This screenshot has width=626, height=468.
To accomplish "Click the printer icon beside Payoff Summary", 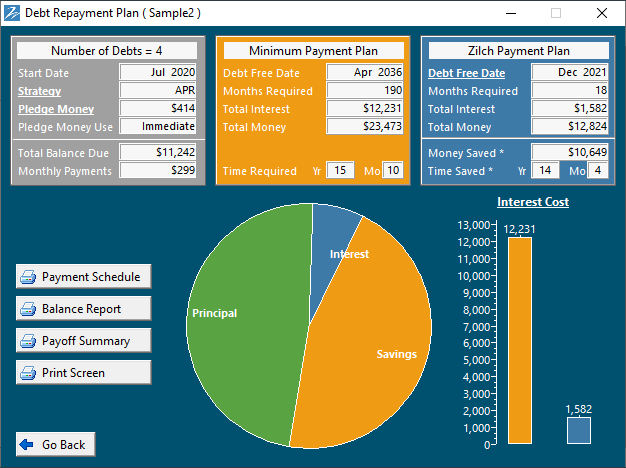I will tap(29, 341).
